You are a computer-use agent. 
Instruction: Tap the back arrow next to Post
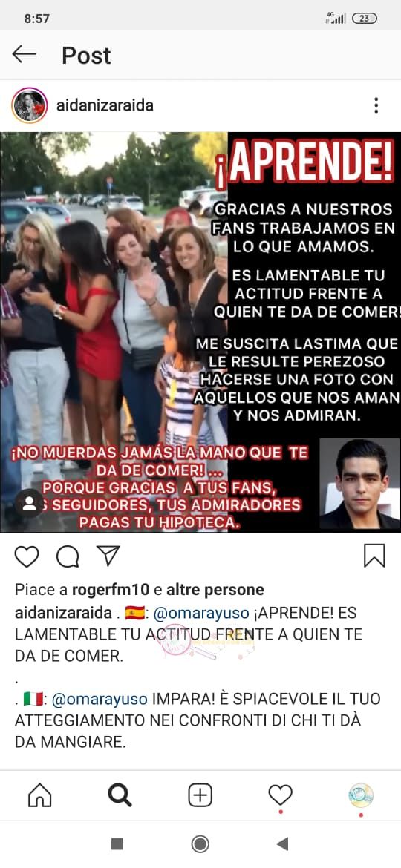pyautogui.click(x=24, y=54)
